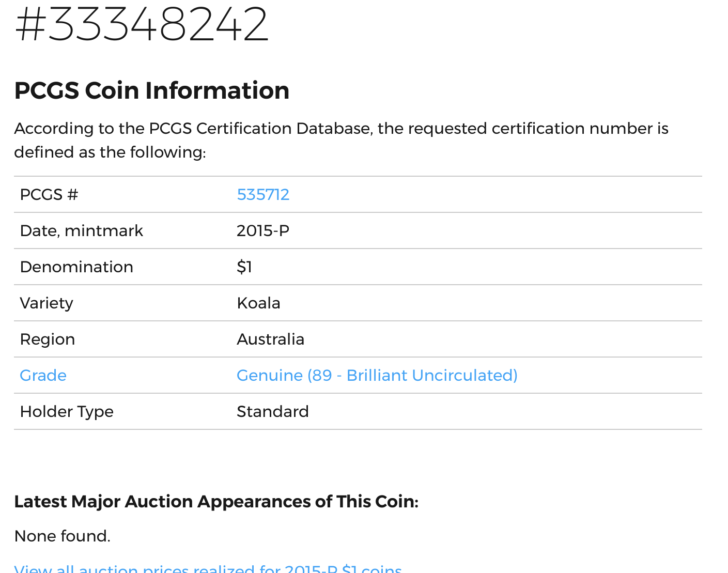Select the 2015-P date value
The height and width of the screenshot is (573, 728).
click(263, 231)
